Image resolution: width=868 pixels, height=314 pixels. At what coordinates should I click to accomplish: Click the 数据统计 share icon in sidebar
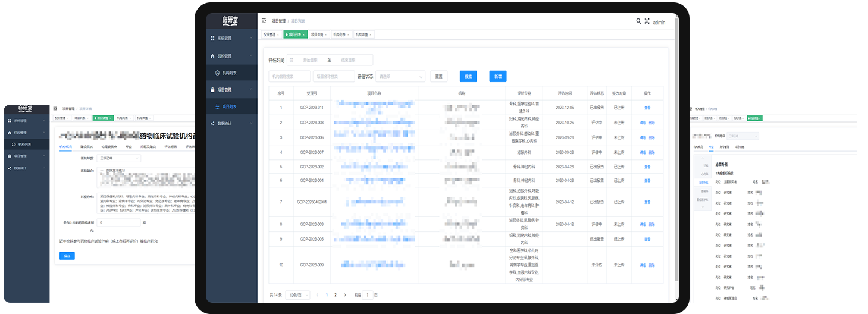(212, 123)
